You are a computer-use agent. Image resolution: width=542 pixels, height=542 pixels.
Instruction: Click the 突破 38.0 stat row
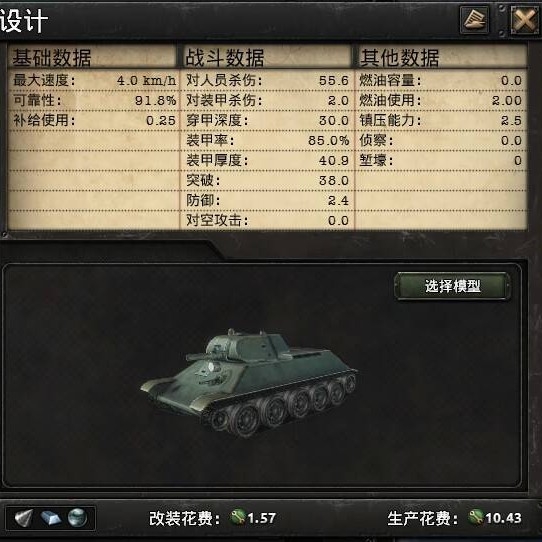tap(267, 180)
